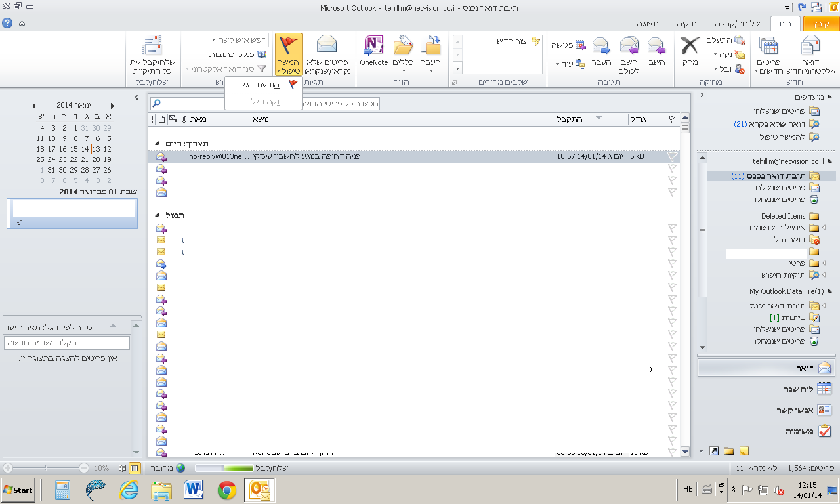The image size is (840, 504).
Task: Open the File (קובץ) tab
Action: pyautogui.click(x=821, y=24)
